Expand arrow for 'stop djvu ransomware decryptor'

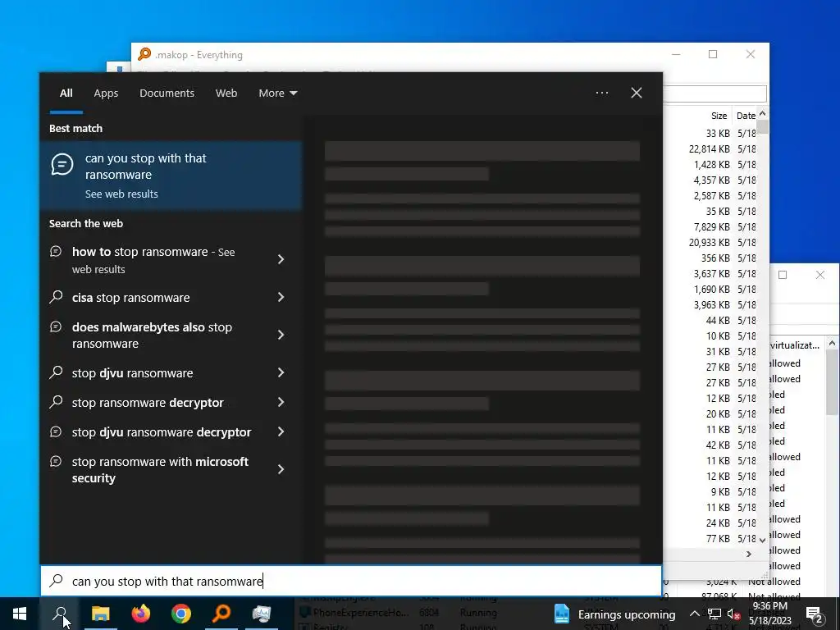tap(281, 431)
